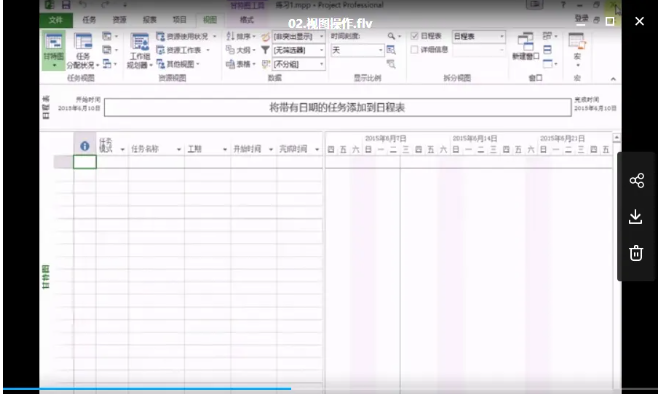661x394 pixels.
Task: Share the video using the share icon
Action: pyautogui.click(x=637, y=180)
